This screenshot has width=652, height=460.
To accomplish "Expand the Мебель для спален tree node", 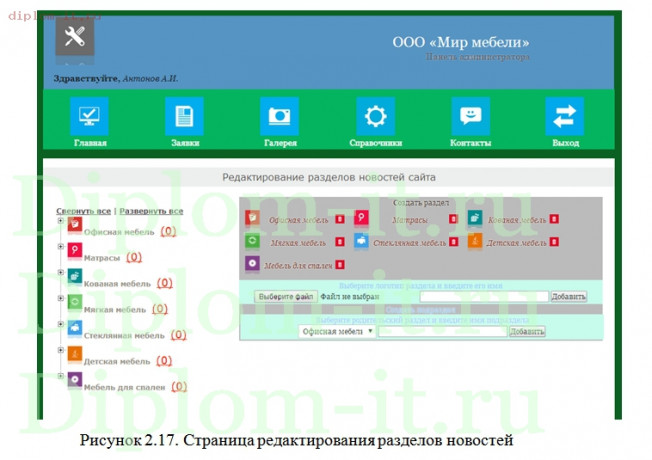I will 60,376.
